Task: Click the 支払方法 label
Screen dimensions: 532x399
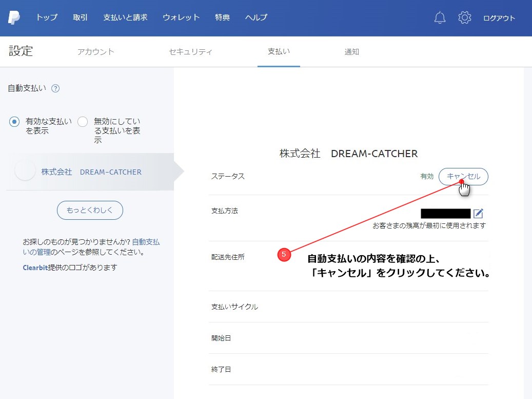Action: pos(224,211)
